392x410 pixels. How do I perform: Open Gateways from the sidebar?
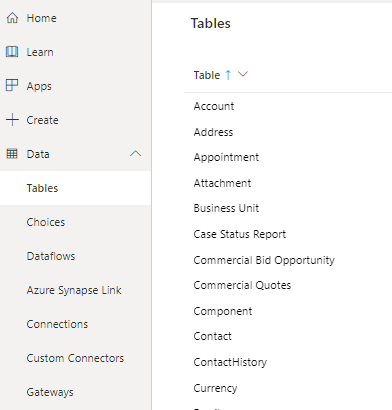coord(50,392)
